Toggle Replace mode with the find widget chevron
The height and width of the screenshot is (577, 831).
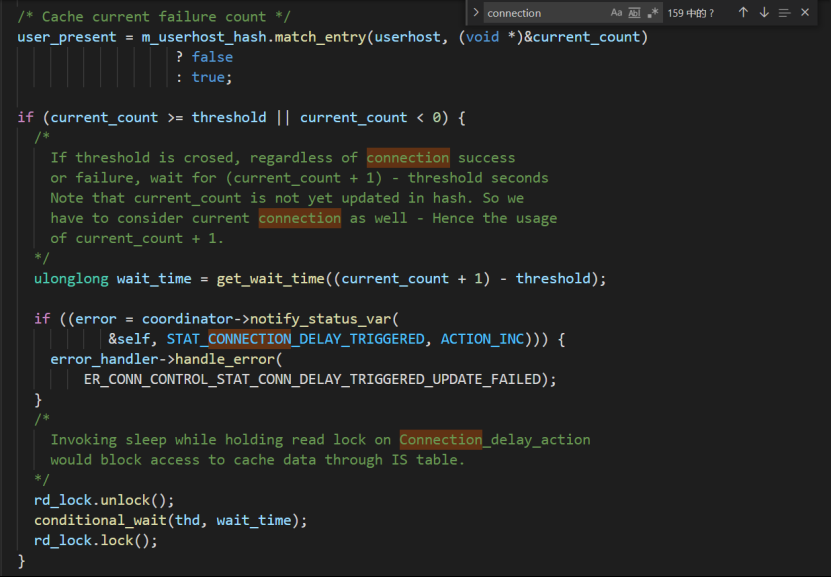(x=475, y=13)
